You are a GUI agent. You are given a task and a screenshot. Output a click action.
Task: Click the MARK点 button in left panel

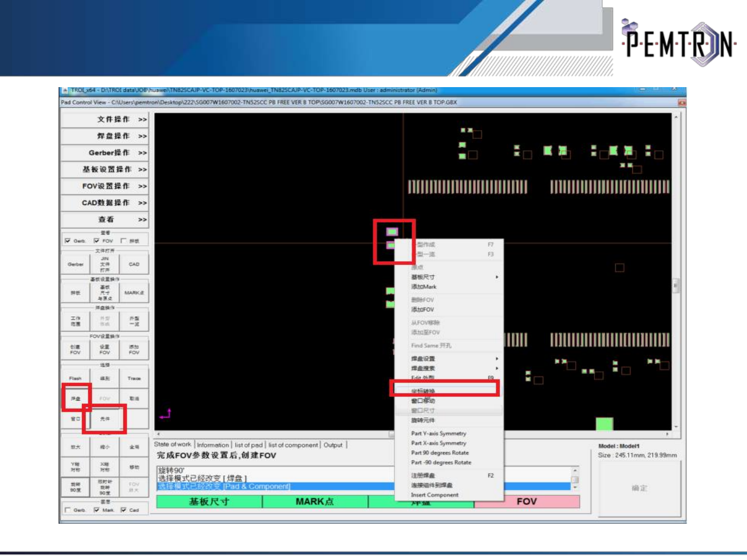click(x=134, y=293)
